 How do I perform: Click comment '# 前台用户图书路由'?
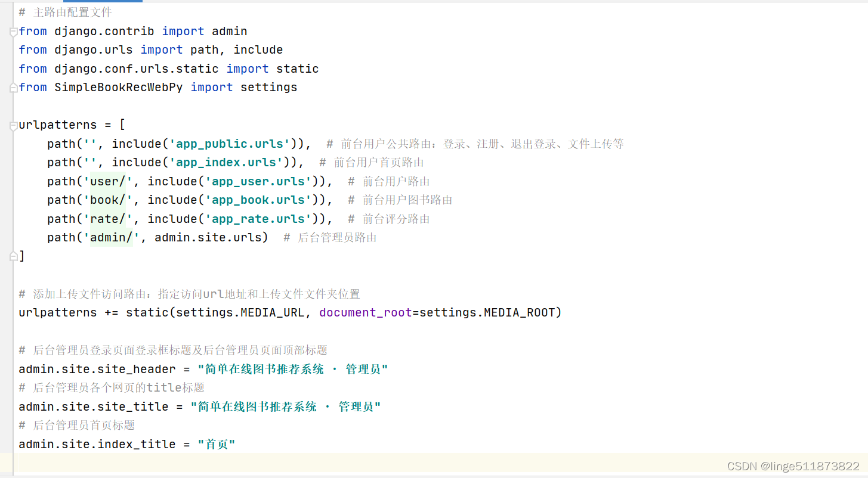(x=400, y=200)
